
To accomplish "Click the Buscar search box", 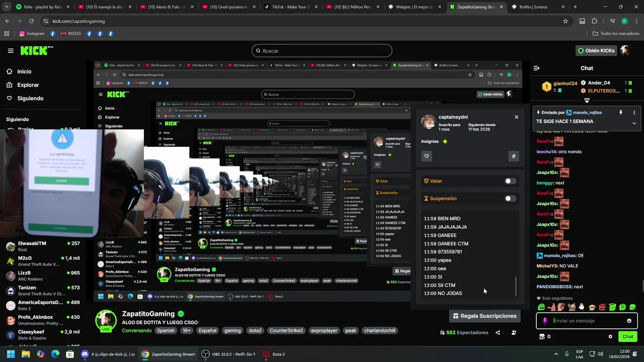I will click(322, 51).
